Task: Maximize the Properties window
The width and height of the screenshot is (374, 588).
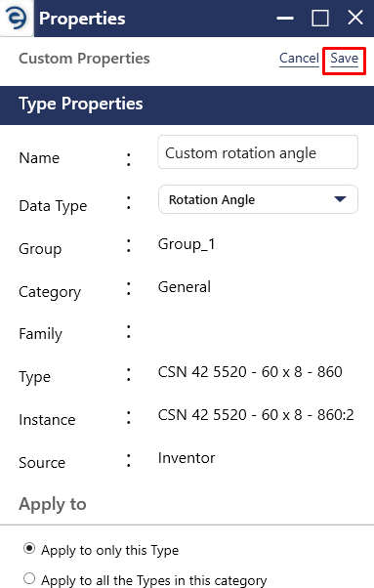Action: coord(320,18)
